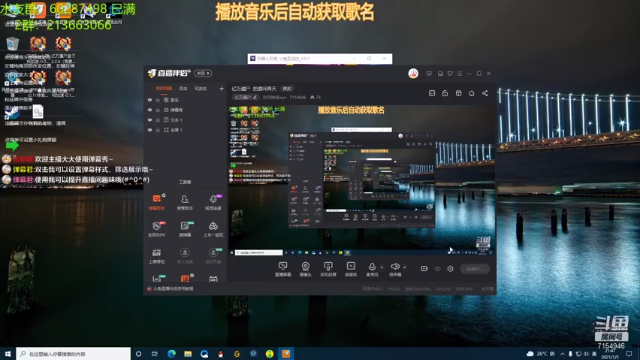Toggle the preview eye icon in the bottom bar
The height and width of the screenshot is (360, 640).
click(x=438, y=269)
